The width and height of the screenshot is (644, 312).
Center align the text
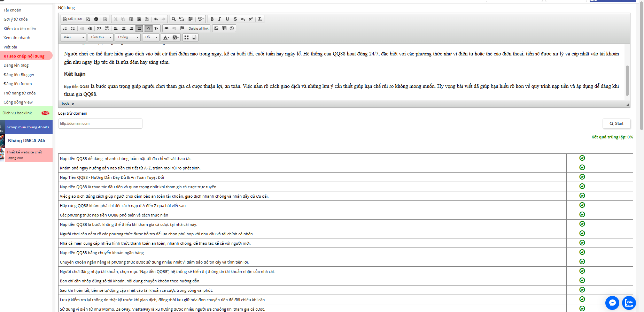(124, 28)
